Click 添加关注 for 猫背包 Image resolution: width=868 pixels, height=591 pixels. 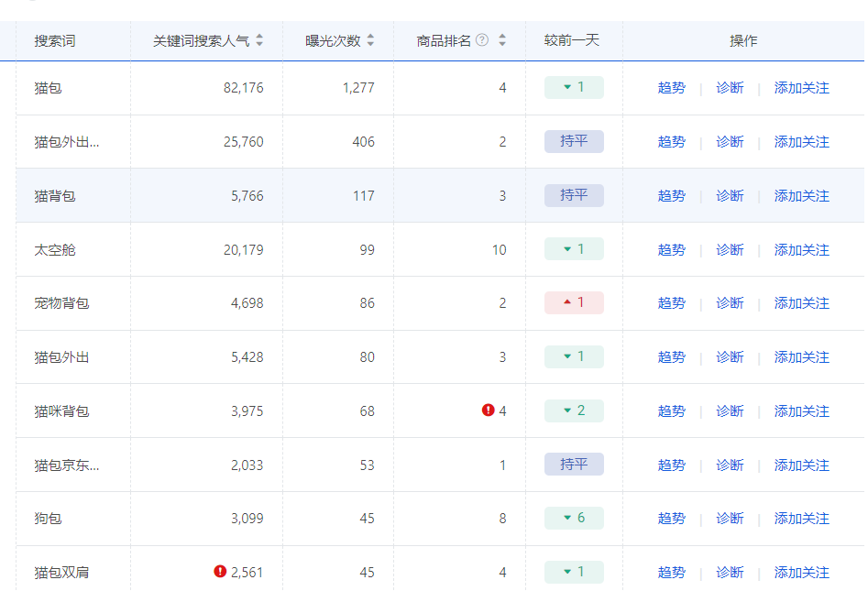[x=801, y=196]
